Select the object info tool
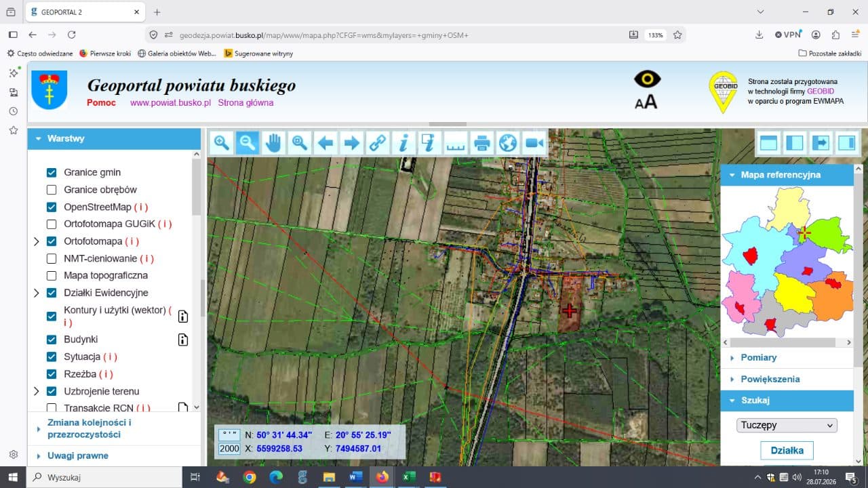This screenshot has width=868, height=488. pos(403,142)
